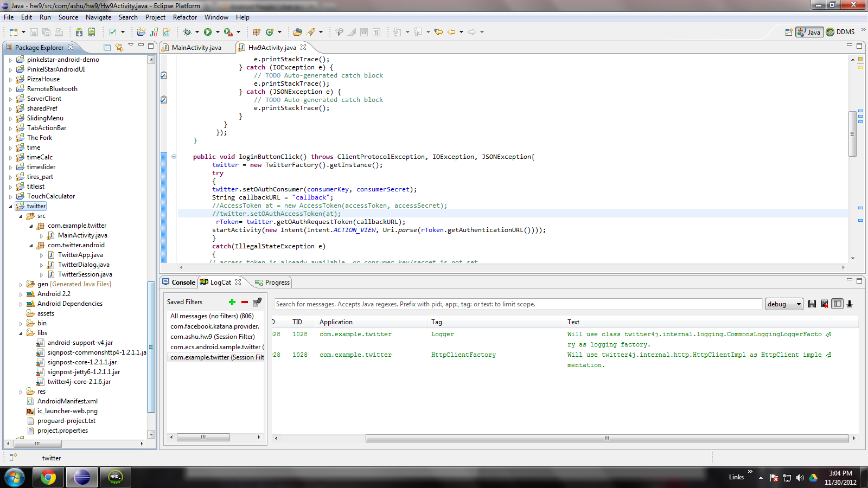Click the Save toolbar icon
Image resolution: width=868 pixels, height=488 pixels.
pos(34,32)
